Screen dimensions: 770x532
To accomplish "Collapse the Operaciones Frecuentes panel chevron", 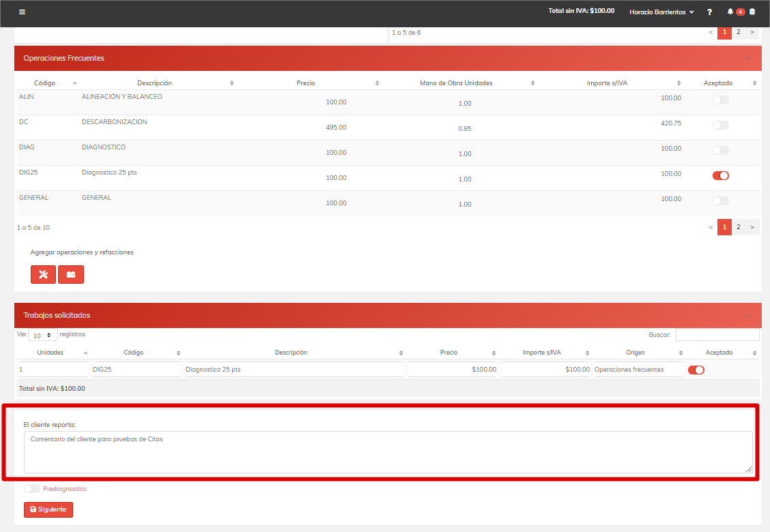I will 747,59.
